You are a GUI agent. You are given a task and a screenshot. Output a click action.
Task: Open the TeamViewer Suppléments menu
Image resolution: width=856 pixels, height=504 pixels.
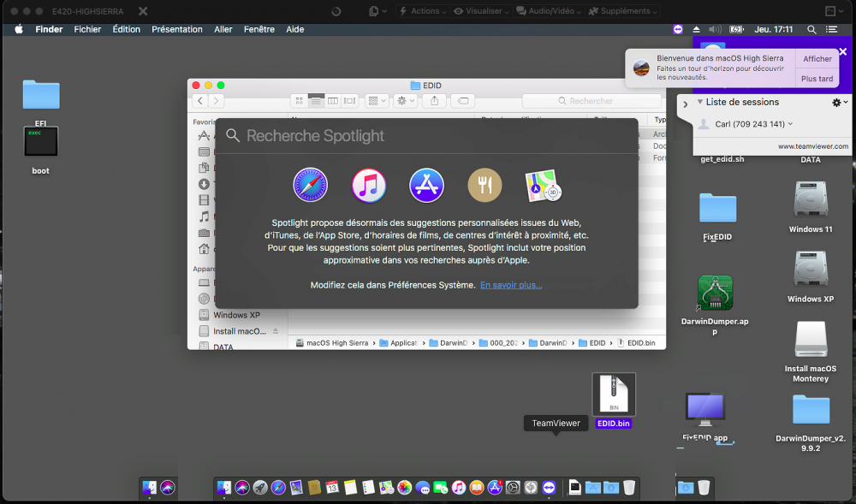coord(623,11)
